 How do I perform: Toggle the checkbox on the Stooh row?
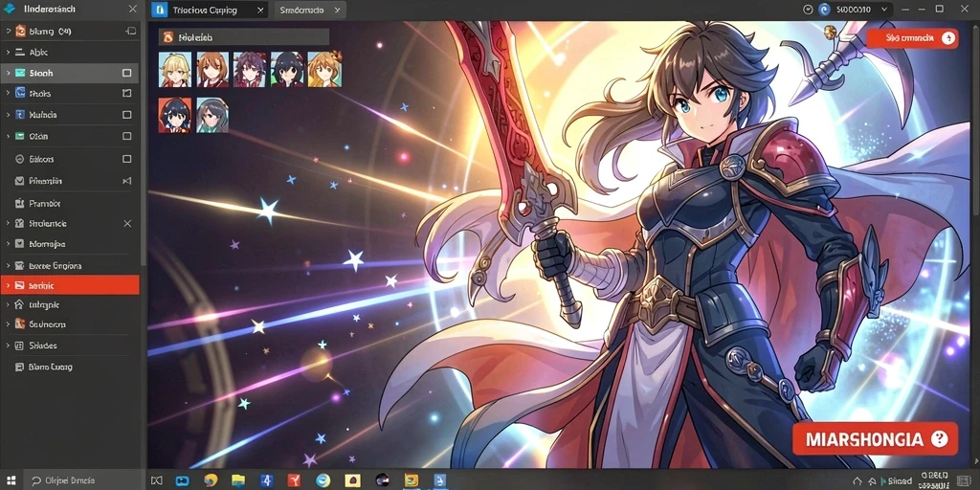click(127, 73)
